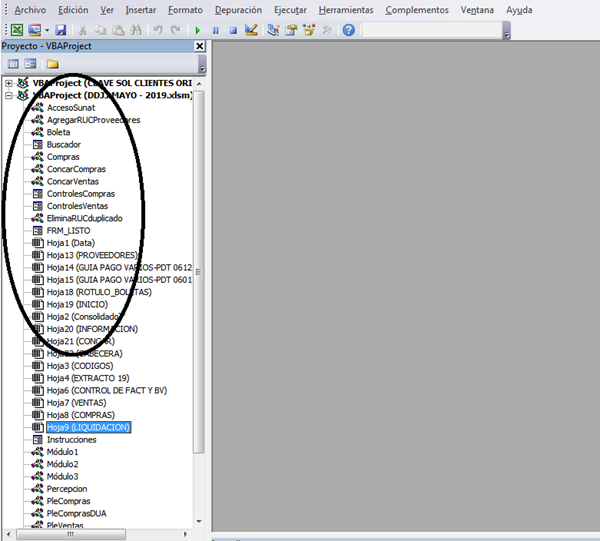The width and height of the screenshot is (600, 541).
Task: Select the Buscador form
Action: click(x=64, y=145)
